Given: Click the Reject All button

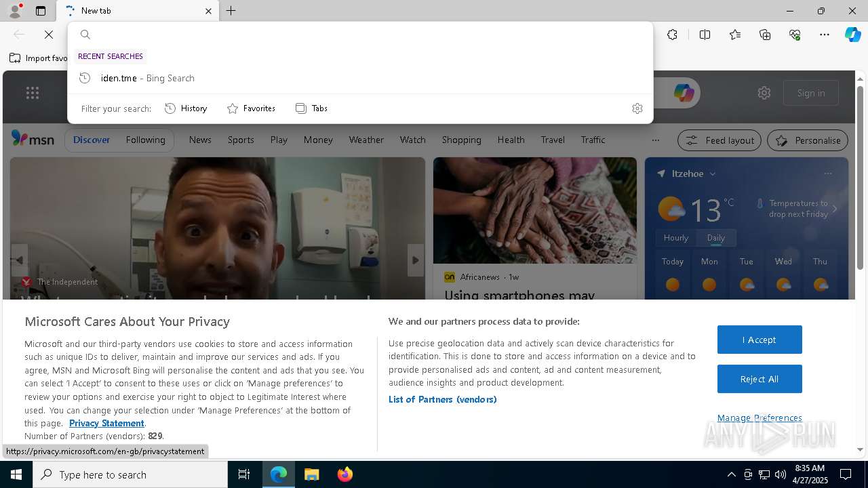Looking at the screenshot, I should tap(759, 379).
